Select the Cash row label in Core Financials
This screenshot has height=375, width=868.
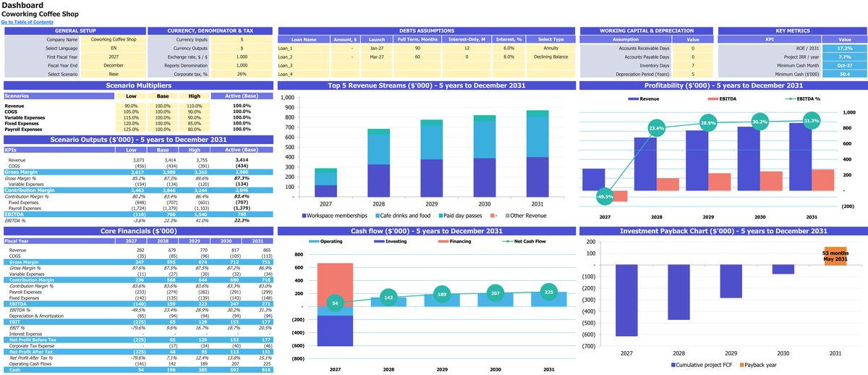[x=14, y=370]
